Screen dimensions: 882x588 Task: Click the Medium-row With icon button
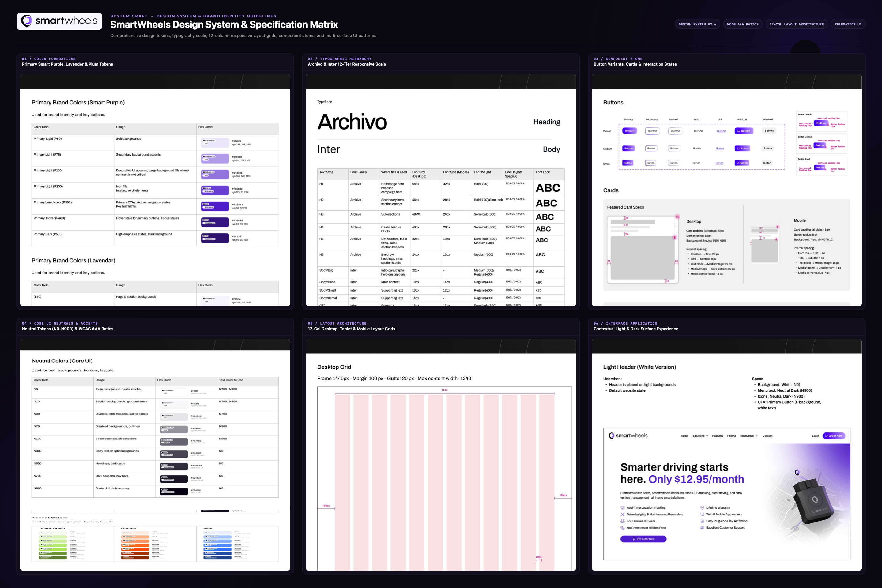click(x=742, y=149)
